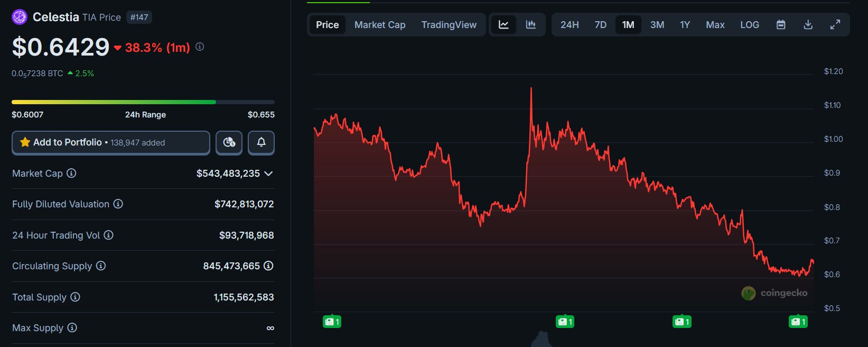Open 24 Hour Trading Vol info icon
Screen dimensions: 868x347
click(x=108, y=235)
